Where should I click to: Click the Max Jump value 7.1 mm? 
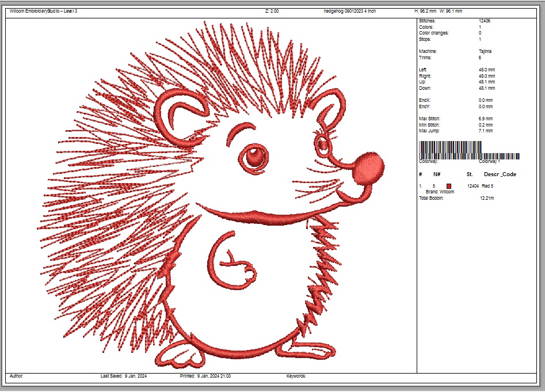point(486,131)
